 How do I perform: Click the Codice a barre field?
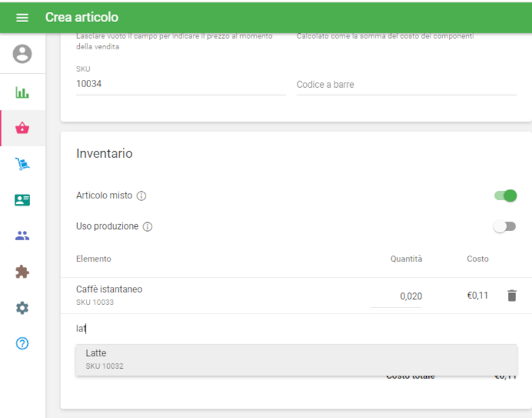pyautogui.click(x=406, y=85)
